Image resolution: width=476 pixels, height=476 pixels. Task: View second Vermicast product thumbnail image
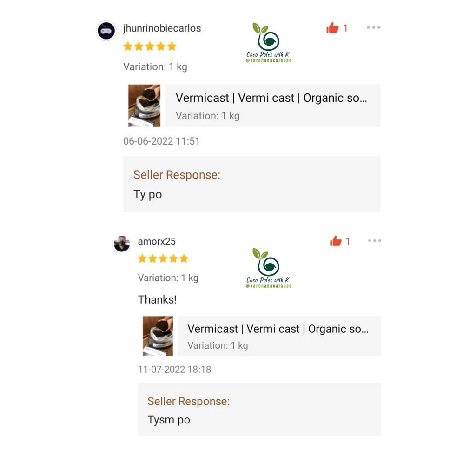[x=158, y=336]
